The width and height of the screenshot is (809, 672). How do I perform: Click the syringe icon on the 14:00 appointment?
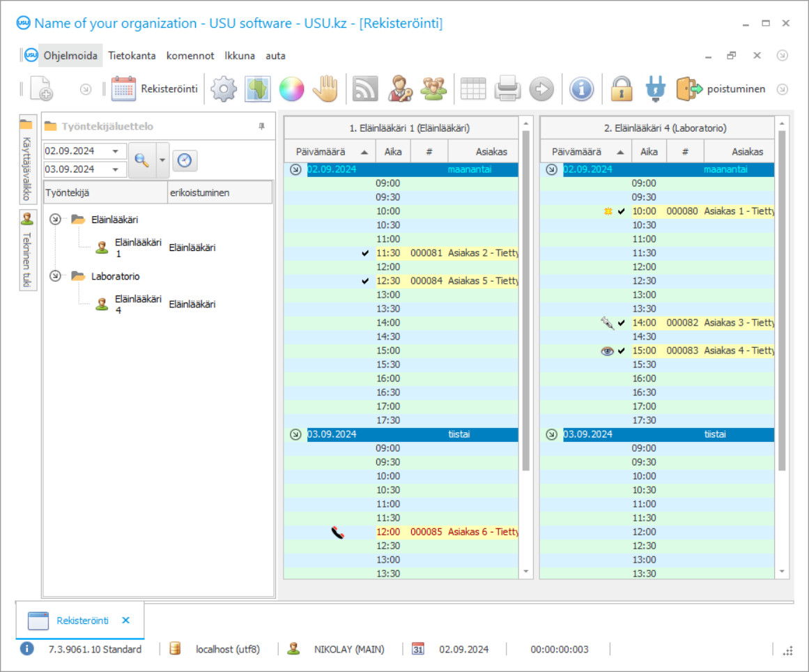(607, 323)
